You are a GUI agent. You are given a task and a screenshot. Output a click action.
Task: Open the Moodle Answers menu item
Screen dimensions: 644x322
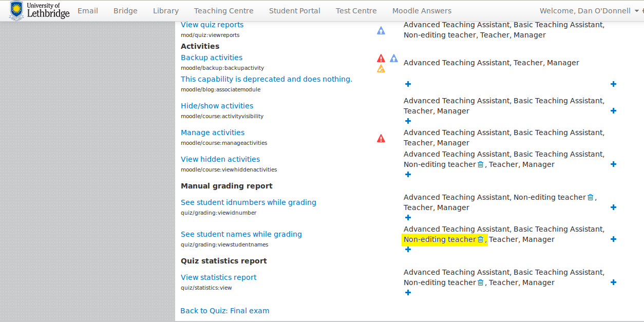[x=422, y=11]
